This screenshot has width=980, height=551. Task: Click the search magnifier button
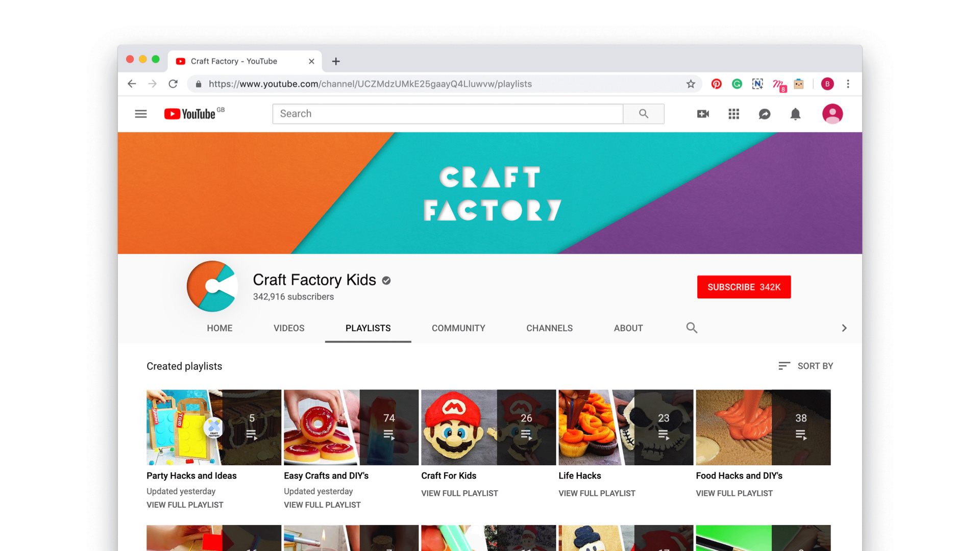(644, 114)
